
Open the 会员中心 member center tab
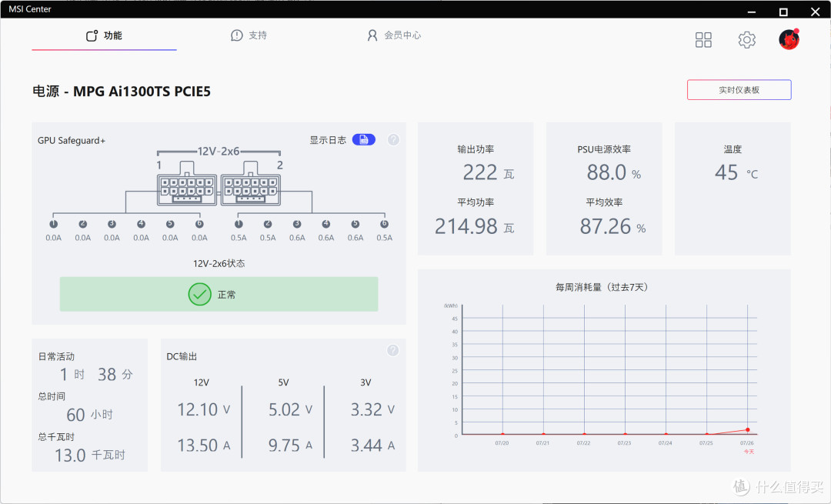tap(394, 35)
